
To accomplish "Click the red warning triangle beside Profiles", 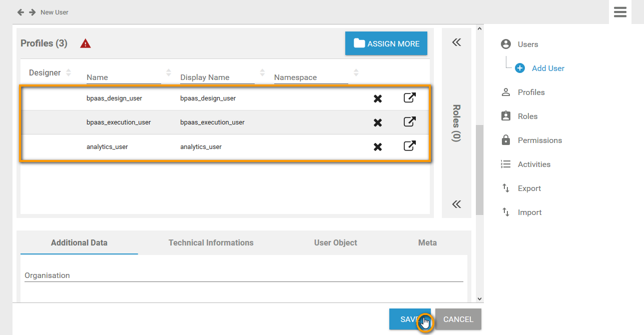I will tap(86, 43).
